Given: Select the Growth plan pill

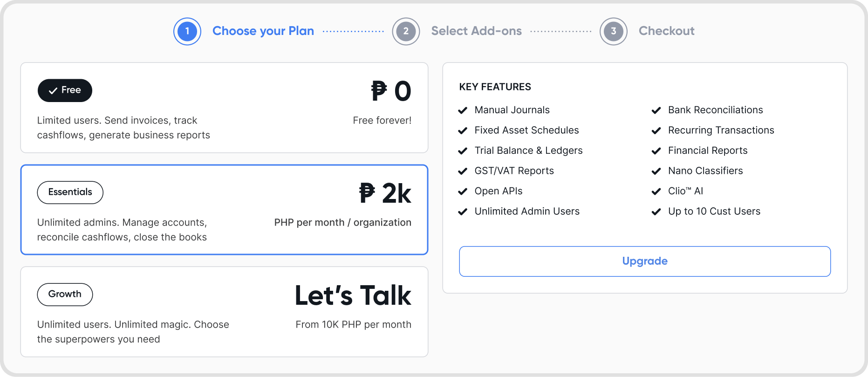Looking at the screenshot, I should tap(65, 295).
